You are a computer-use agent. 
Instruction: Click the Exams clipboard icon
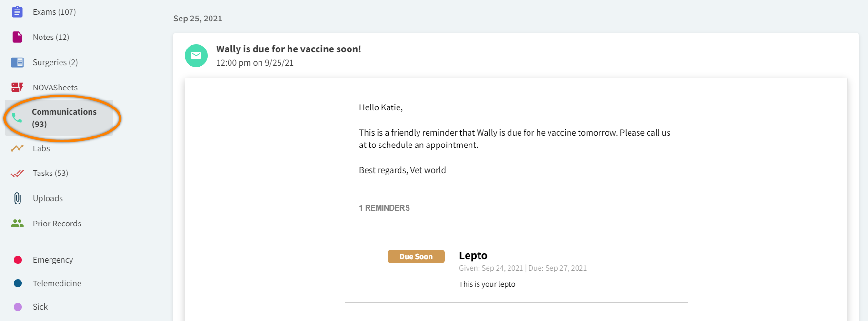click(18, 12)
